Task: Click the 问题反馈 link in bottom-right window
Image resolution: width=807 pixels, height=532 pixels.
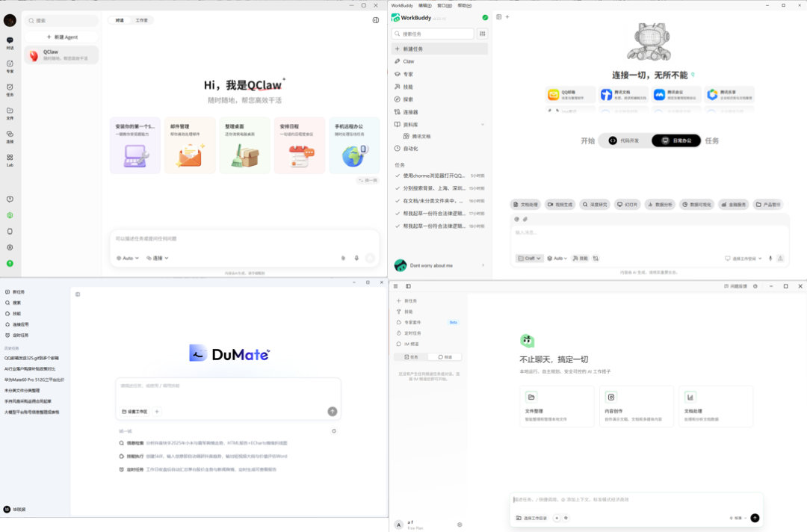Action: [735, 286]
